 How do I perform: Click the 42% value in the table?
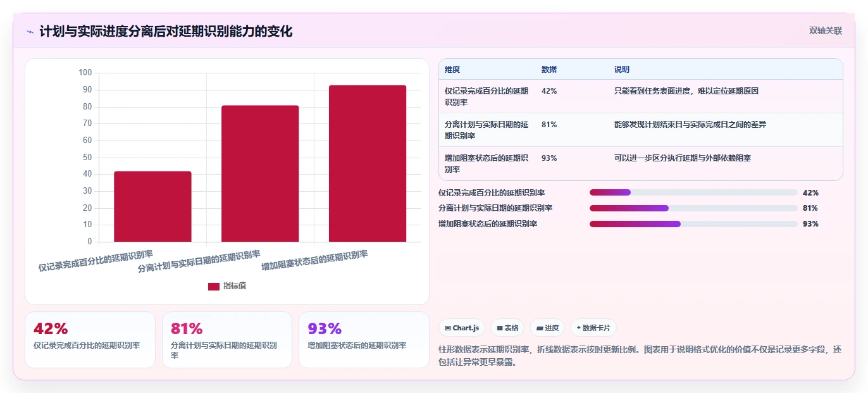tap(549, 91)
